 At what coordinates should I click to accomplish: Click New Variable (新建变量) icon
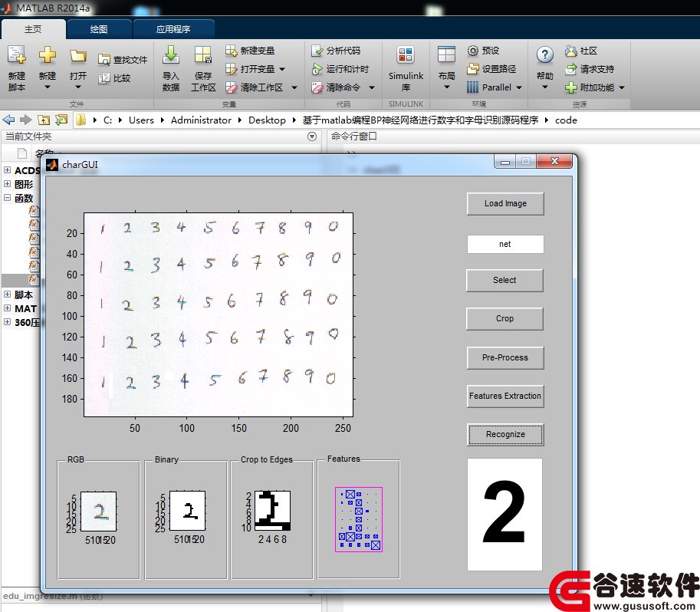[231, 51]
